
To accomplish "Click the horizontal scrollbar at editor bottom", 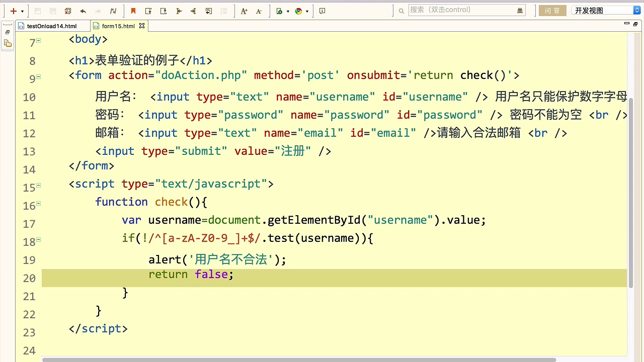I will 299,359.
